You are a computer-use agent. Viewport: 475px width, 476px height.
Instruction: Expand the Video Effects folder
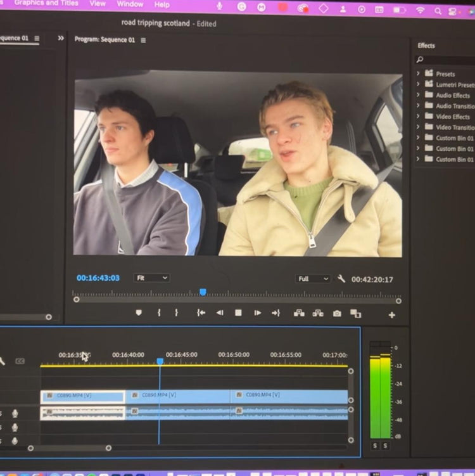418,117
